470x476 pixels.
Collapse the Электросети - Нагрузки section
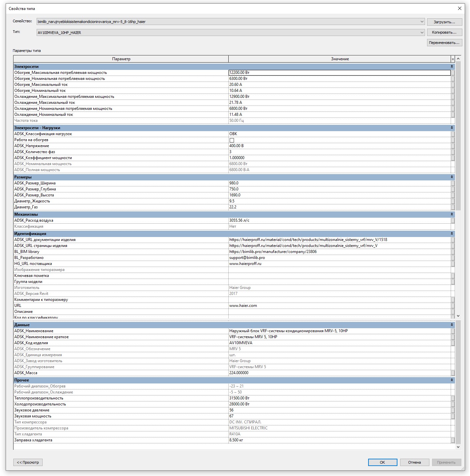(452, 128)
